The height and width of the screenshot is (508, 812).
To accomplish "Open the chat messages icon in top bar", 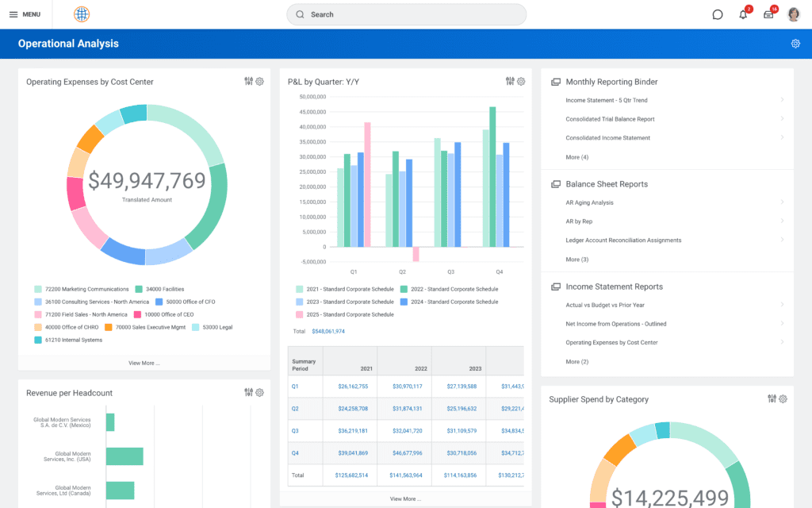I will click(717, 14).
